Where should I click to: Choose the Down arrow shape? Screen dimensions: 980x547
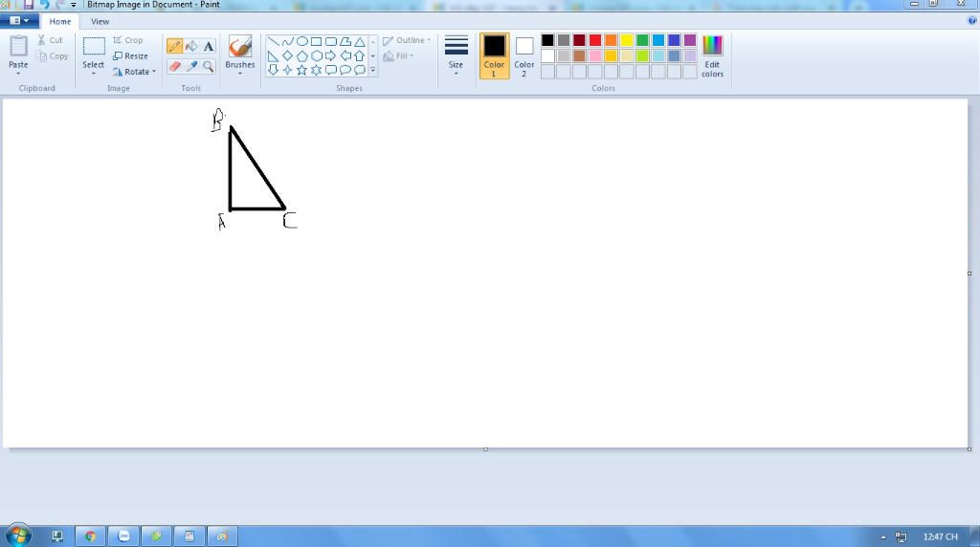(x=273, y=70)
